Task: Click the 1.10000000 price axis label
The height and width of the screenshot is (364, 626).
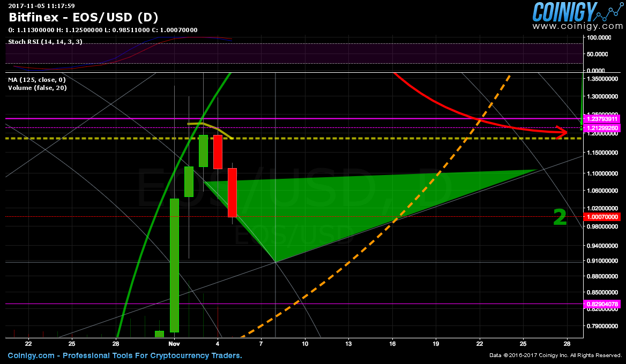Action: point(602,173)
